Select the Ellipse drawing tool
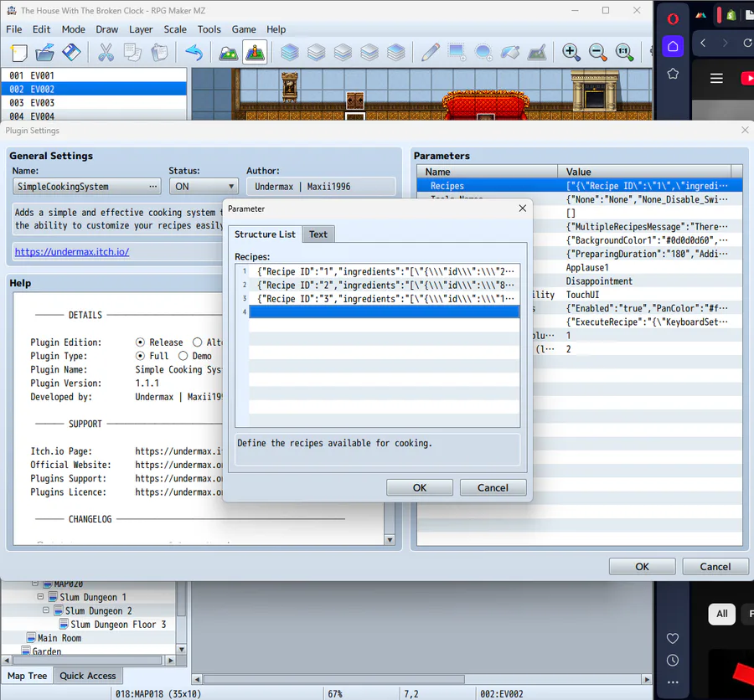754x700 pixels. [x=483, y=52]
